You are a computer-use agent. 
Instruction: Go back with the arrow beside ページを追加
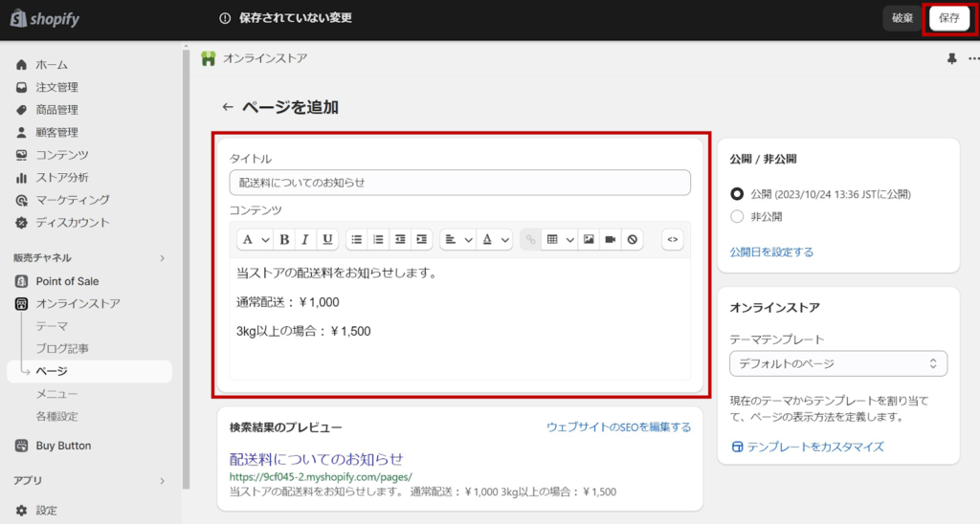pos(228,107)
